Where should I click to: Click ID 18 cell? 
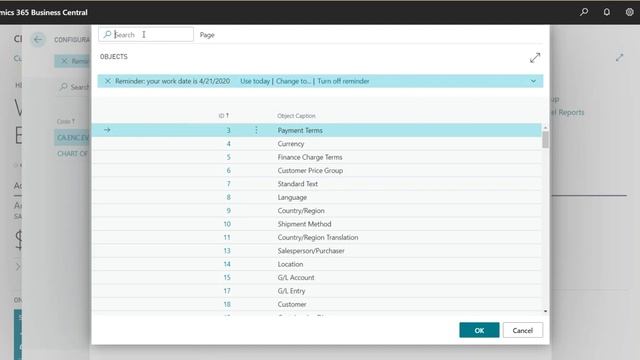(227, 304)
